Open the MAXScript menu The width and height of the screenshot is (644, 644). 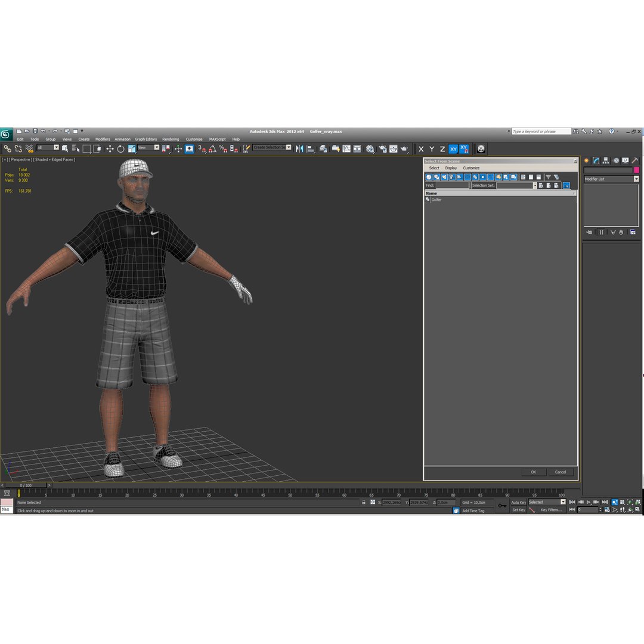click(x=217, y=139)
